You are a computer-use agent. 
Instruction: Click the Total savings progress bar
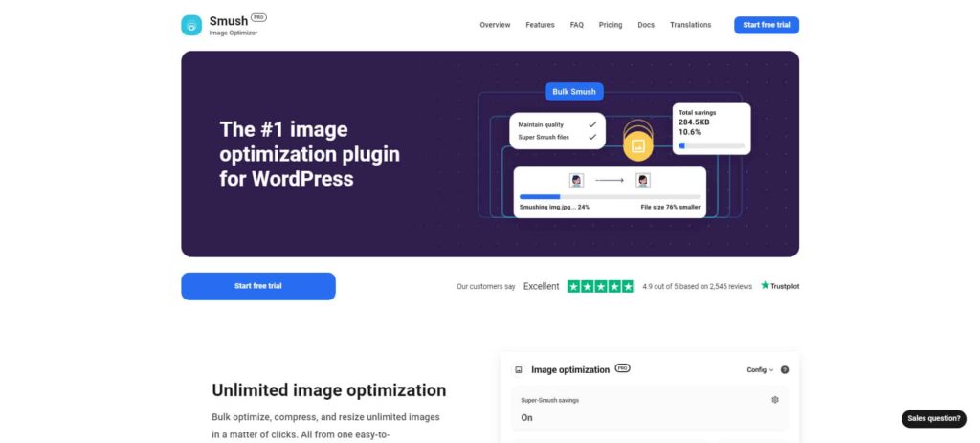click(712, 145)
